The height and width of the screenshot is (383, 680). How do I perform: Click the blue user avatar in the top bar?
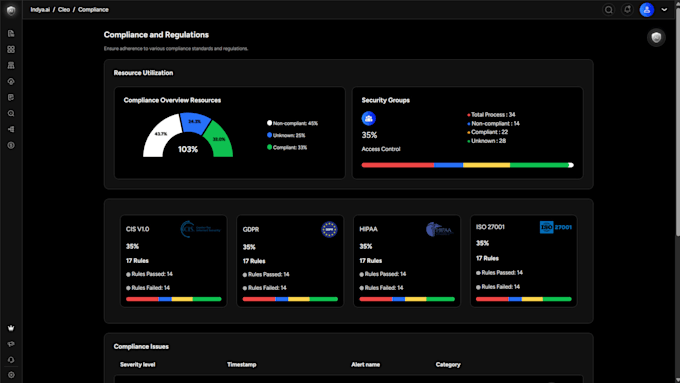[x=647, y=10]
